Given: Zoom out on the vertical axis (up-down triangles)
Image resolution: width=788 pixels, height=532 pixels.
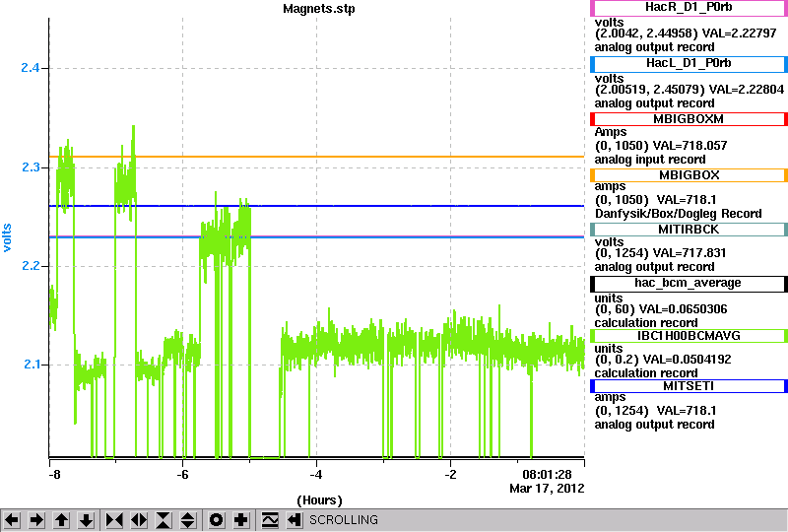Looking at the screenshot, I should pyautogui.click(x=188, y=520).
